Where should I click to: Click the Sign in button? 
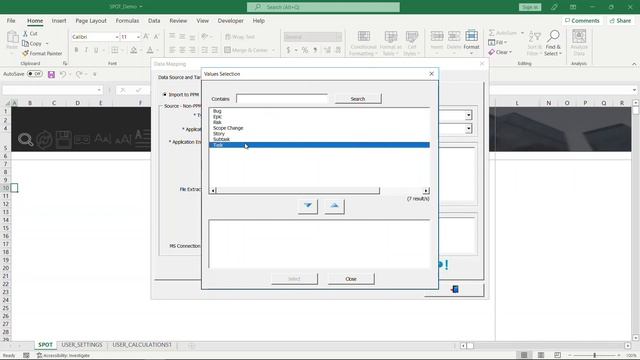pyautogui.click(x=530, y=7)
